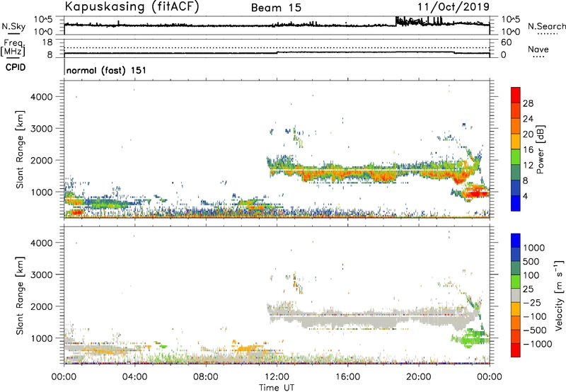
Task: Click the green velocity patch near 1000 km at 23:00
Action: click(473, 338)
